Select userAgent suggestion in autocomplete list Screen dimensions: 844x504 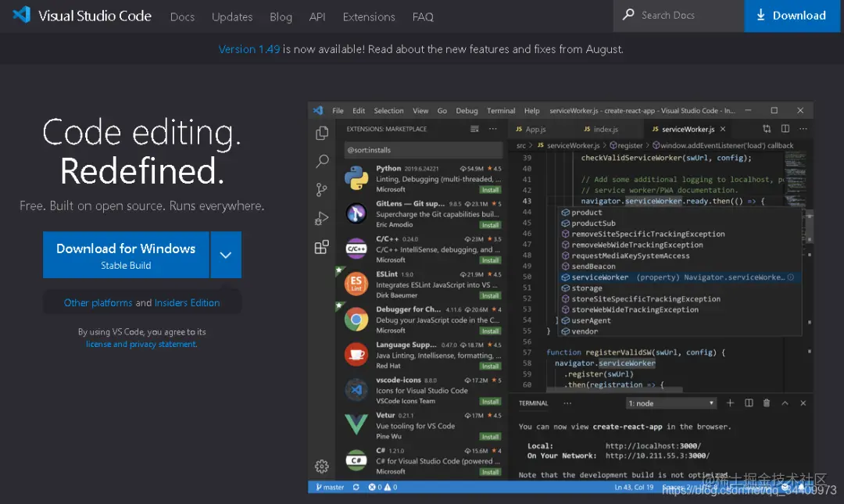pyautogui.click(x=681, y=320)
